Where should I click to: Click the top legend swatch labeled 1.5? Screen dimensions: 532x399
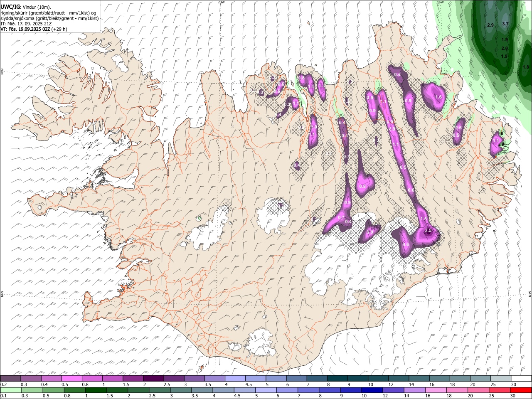click(x=133, y=378)
